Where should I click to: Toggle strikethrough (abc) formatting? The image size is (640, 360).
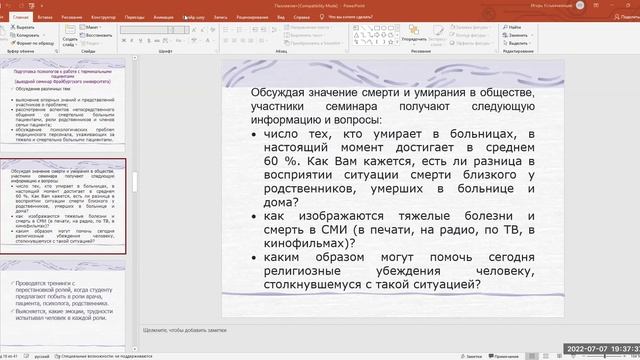pyautogui.click(x=157, y=41)
